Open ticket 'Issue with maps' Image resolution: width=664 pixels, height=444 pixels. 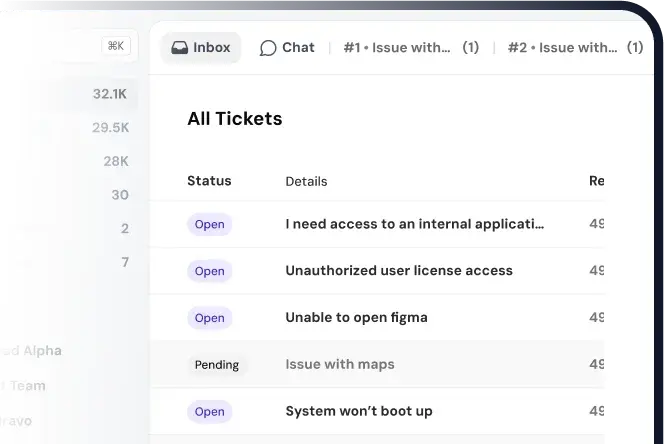377,364
